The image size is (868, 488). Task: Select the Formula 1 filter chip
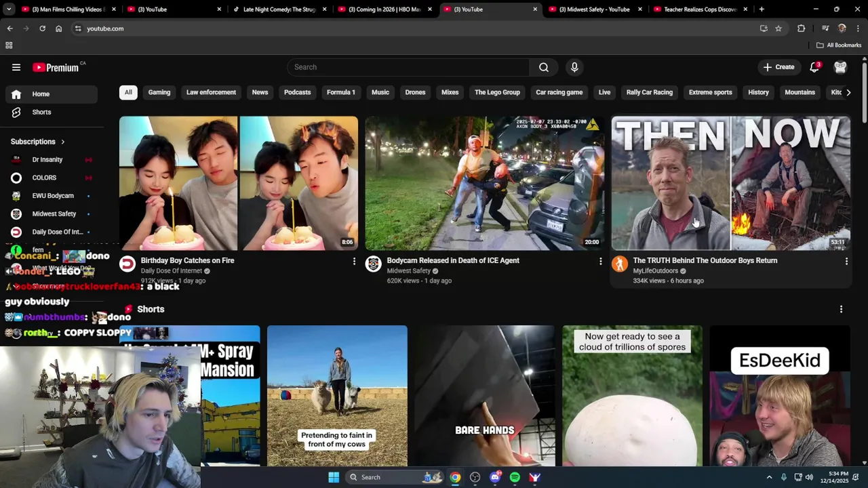point(341,92)
